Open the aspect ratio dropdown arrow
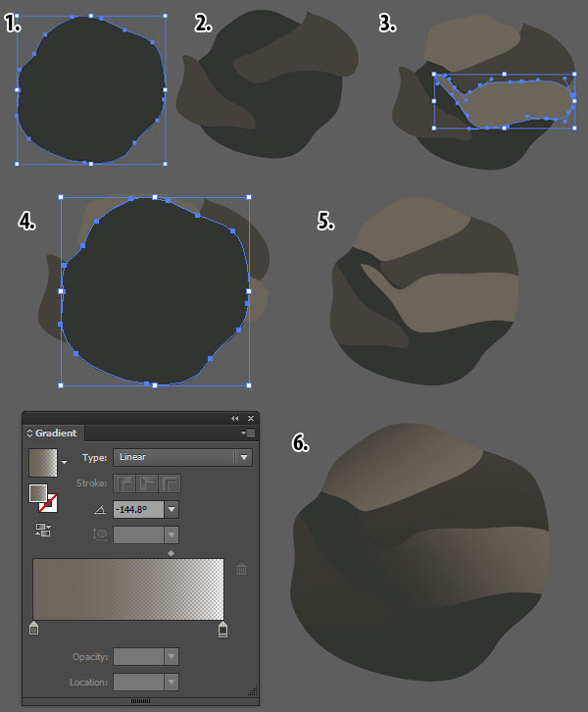 171,534
